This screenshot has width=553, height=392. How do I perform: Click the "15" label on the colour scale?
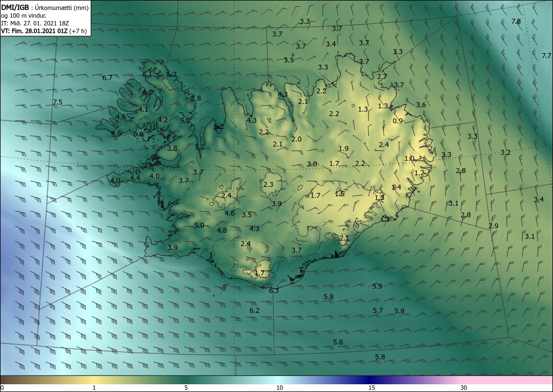[x=372, y=388]
